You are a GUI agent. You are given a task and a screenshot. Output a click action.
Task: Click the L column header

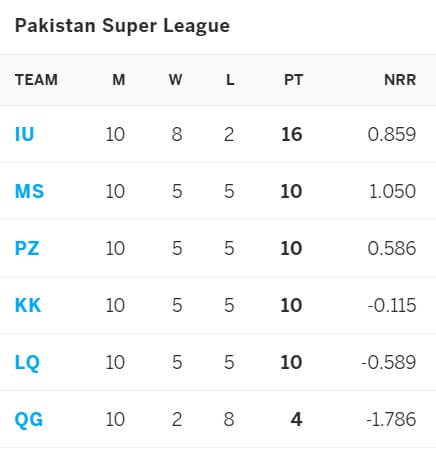230,80
